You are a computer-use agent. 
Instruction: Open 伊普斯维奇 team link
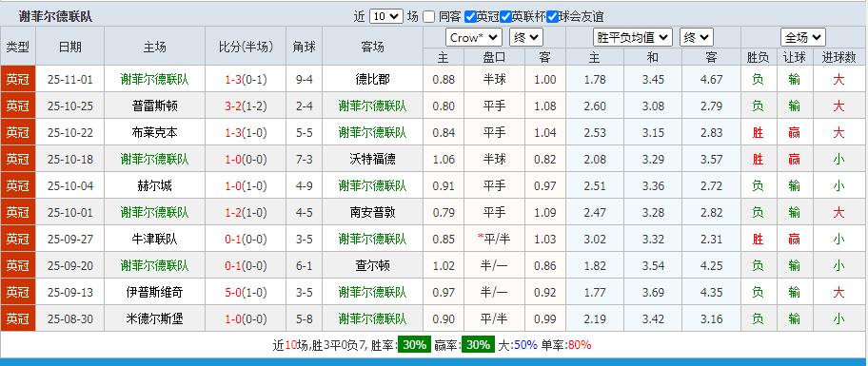pyautogui.click(x=155, y=292)
